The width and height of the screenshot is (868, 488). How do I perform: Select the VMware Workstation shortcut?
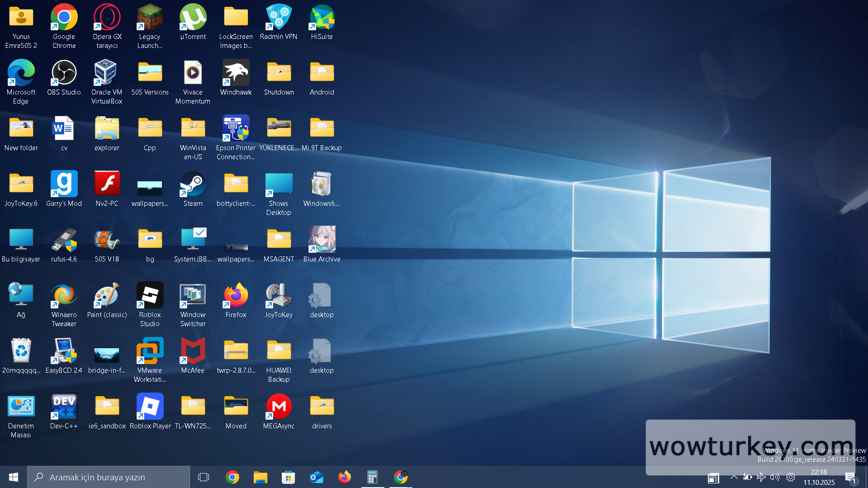tap(150, 351)
